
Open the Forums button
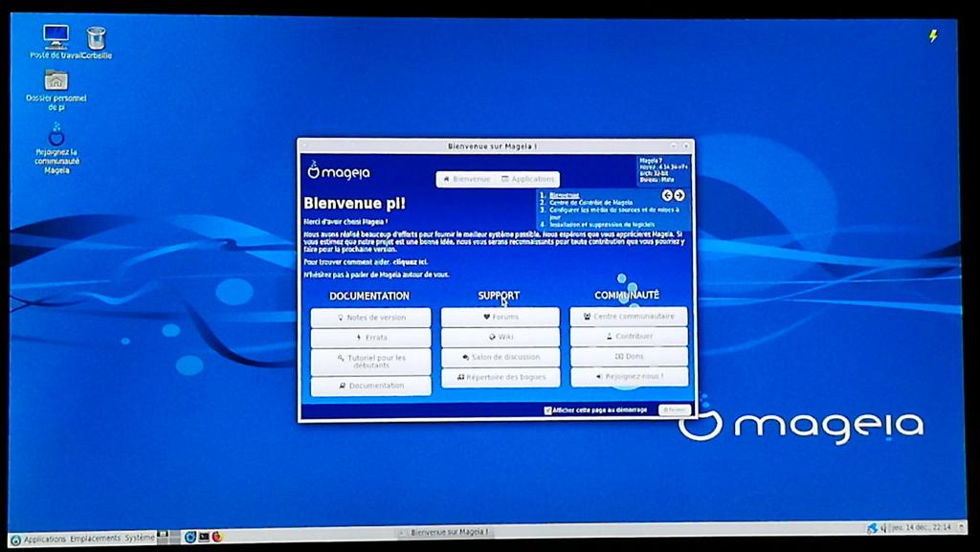pos(501,317)
